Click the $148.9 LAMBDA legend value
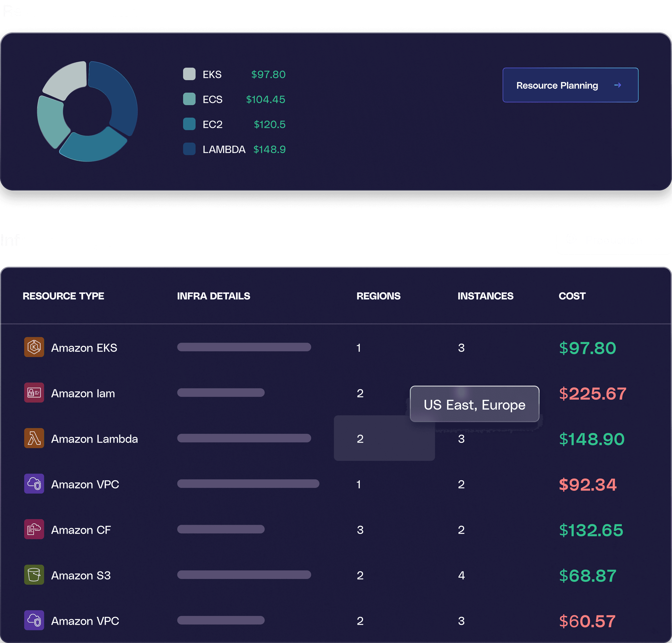This screenshot has width=672, height=643. pos(269,149)
